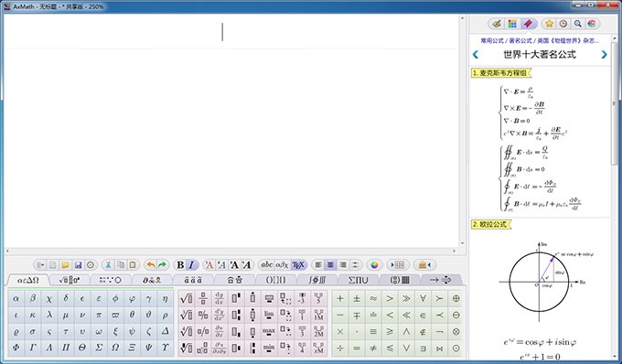This screenshot has width=622, height=364.
Task: Insert dy/dx derivative template
Action: click(x=220, y=298)
